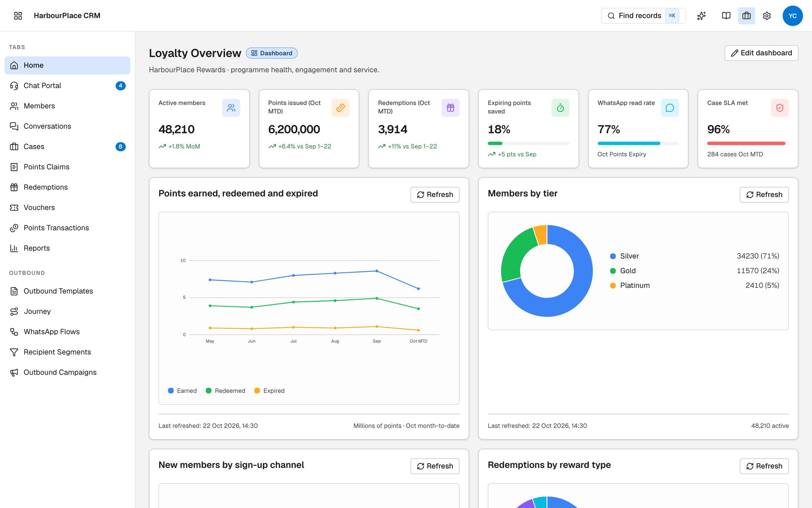Open the Vouchers tab
812x508 pixels.
pyautogui.click(x=67, y=207)
